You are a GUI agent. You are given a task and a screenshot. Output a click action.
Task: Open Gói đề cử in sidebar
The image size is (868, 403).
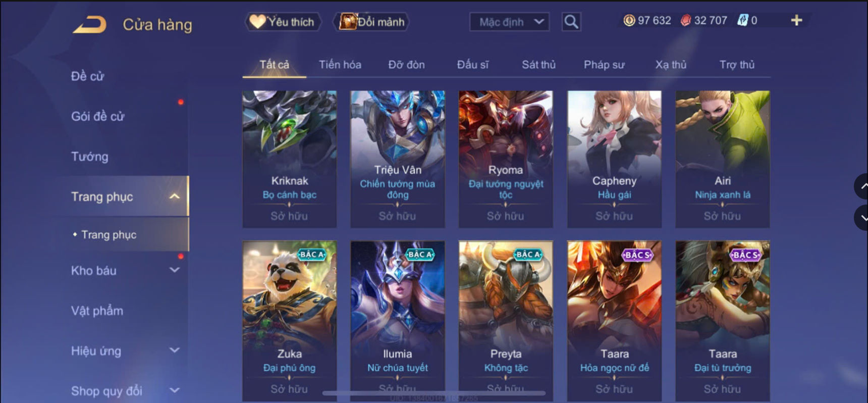pos(97,116)
